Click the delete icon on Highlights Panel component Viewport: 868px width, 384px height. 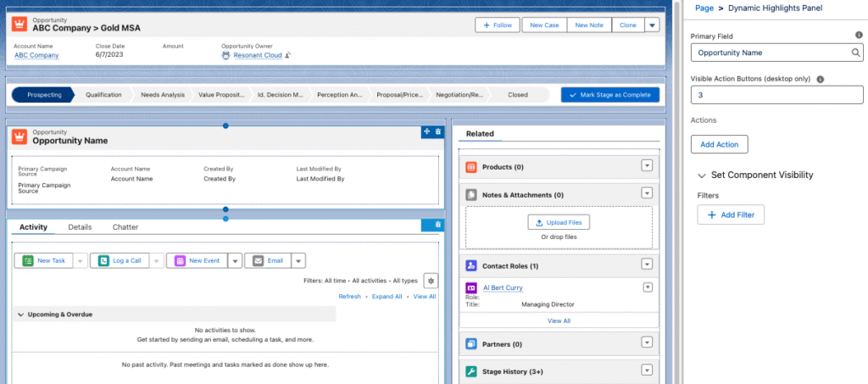point(437,131)
